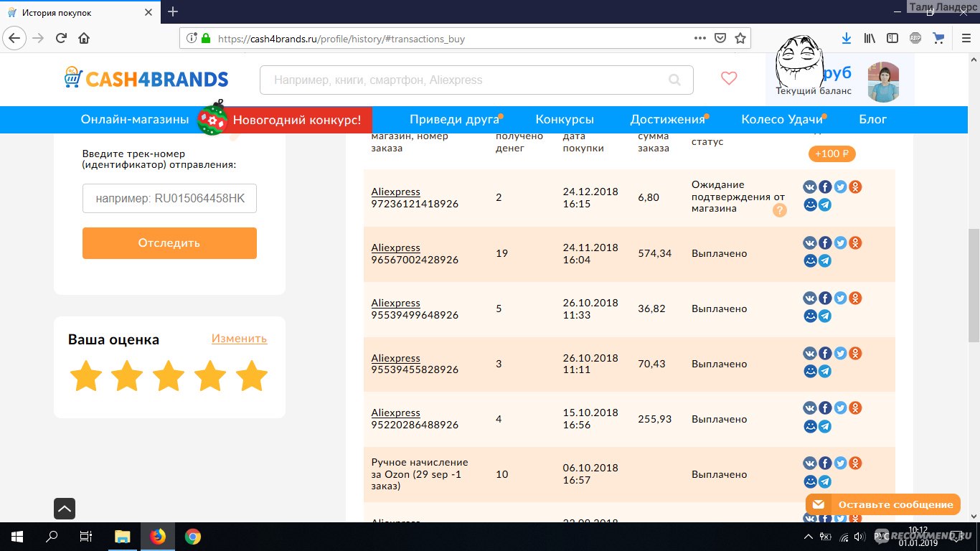The width and height of the screenshot is (980, 551).
Task: Share order 95539455828926 on Twitter
Action: (840, 353)
